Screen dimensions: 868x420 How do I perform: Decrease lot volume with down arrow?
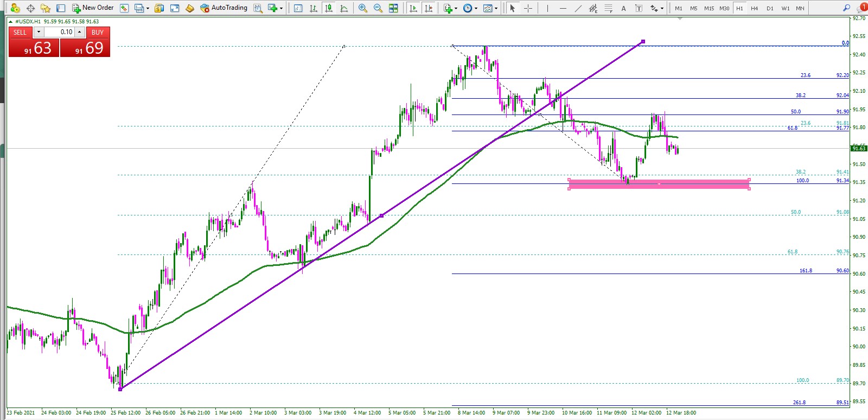[x=39, y=32]
